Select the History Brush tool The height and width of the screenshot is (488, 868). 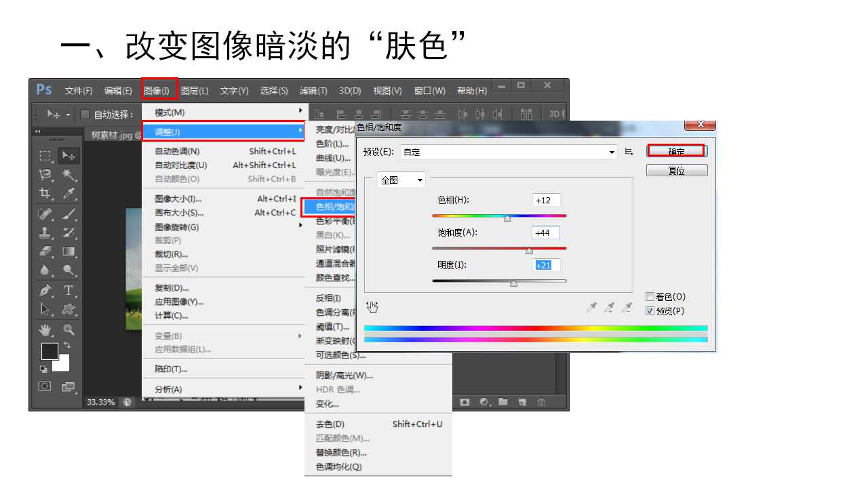click(x=68, y=233)
